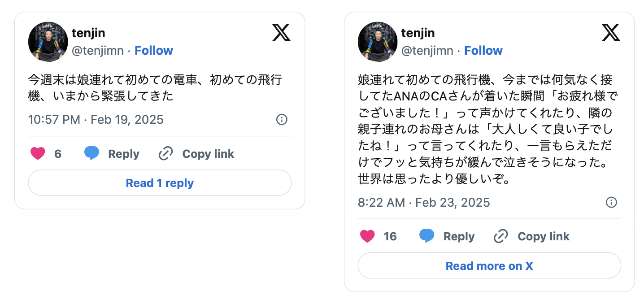Click the X logo on the left tweet
The width and height of the screenshot is (644, 304).
tap(281, 33)
